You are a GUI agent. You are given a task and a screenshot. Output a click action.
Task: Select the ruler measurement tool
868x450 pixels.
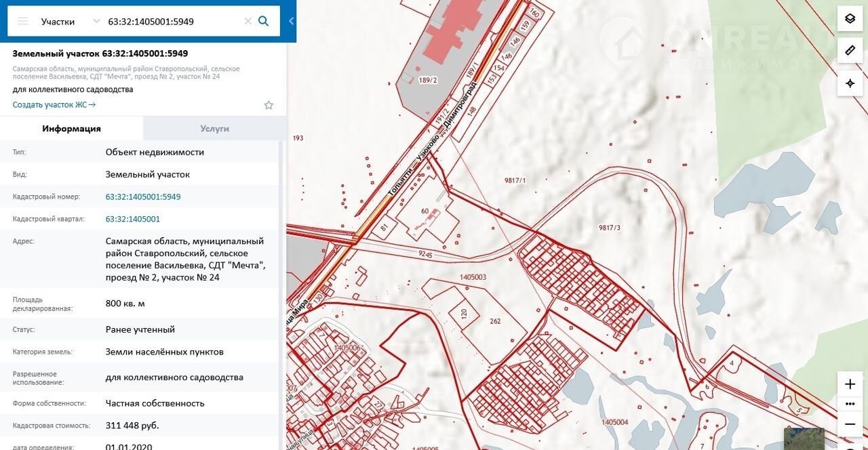[x=850, y=51]
